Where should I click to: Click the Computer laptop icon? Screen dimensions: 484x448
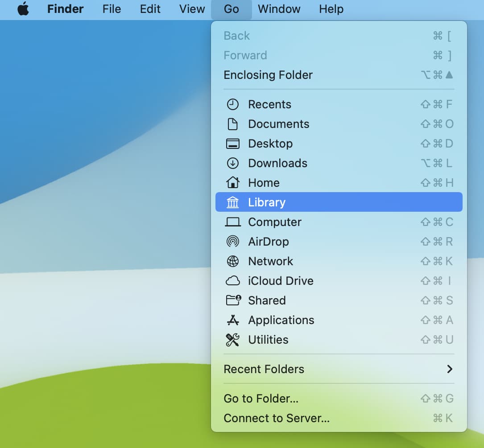(x=232, y=222)
